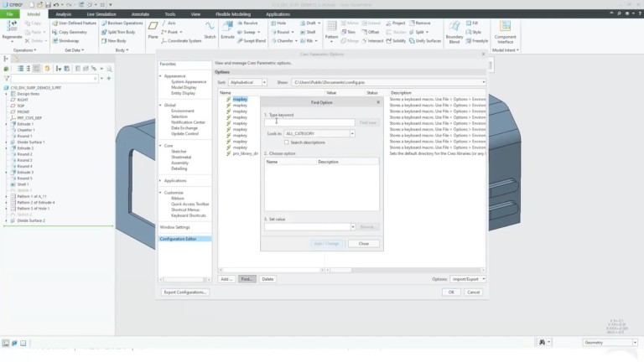Enable the Search descriptions checkbox
Image resolution: width=644 pixels, height=362 pixels.
coord(286,142)
